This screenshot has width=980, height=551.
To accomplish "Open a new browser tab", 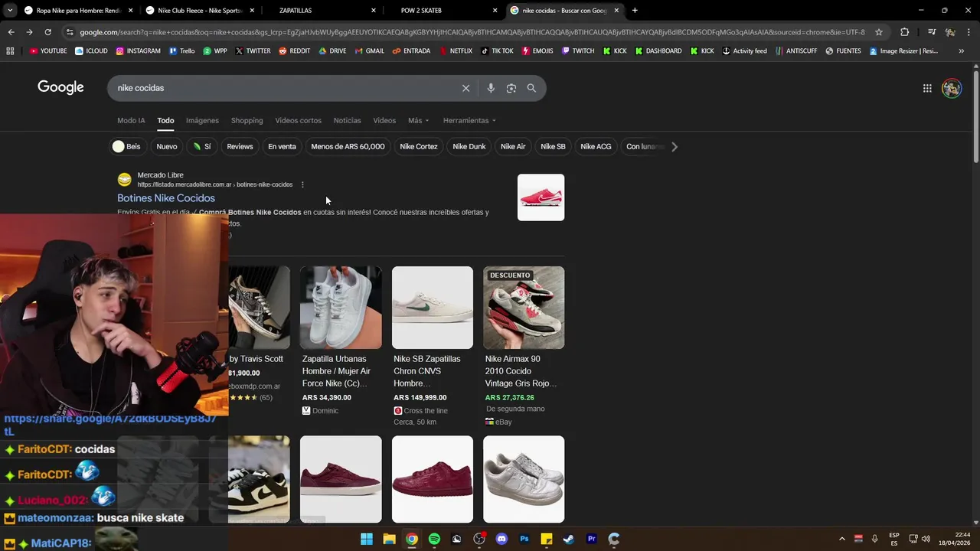I will (635, 11).
